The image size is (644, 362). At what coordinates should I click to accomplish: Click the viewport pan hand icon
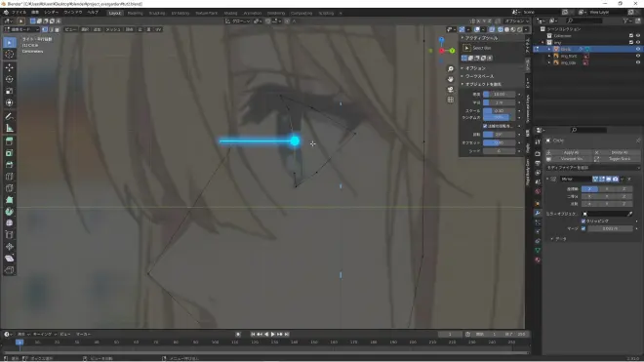click(x=451, y=79)
